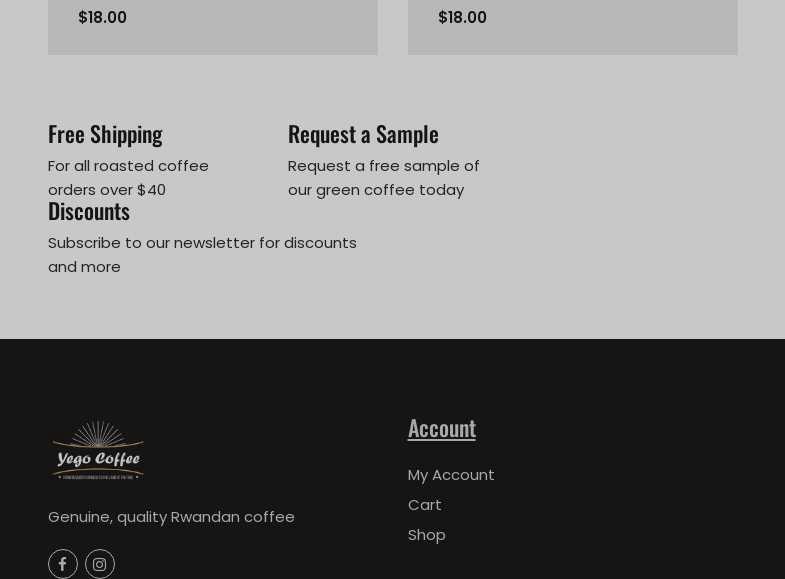785x579 pixels.
Task: Click the left product's $18.00 price
Action: (x=102, y=18)
